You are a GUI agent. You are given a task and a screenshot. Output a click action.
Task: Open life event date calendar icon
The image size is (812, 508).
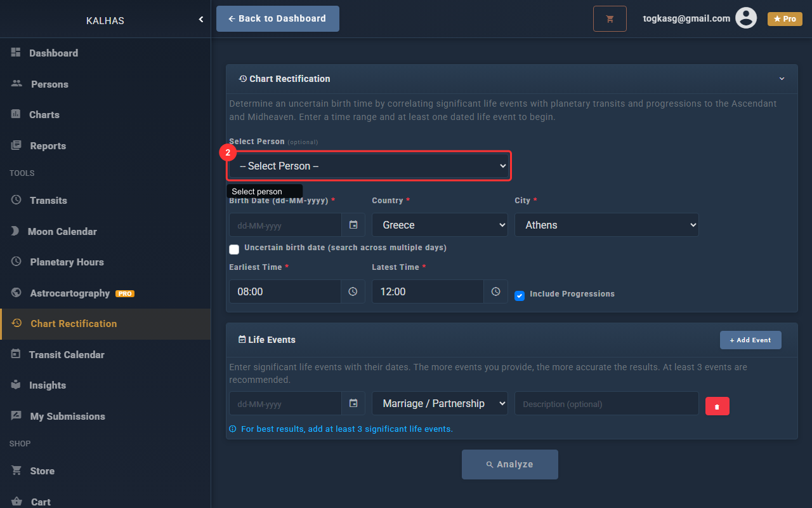353,403
